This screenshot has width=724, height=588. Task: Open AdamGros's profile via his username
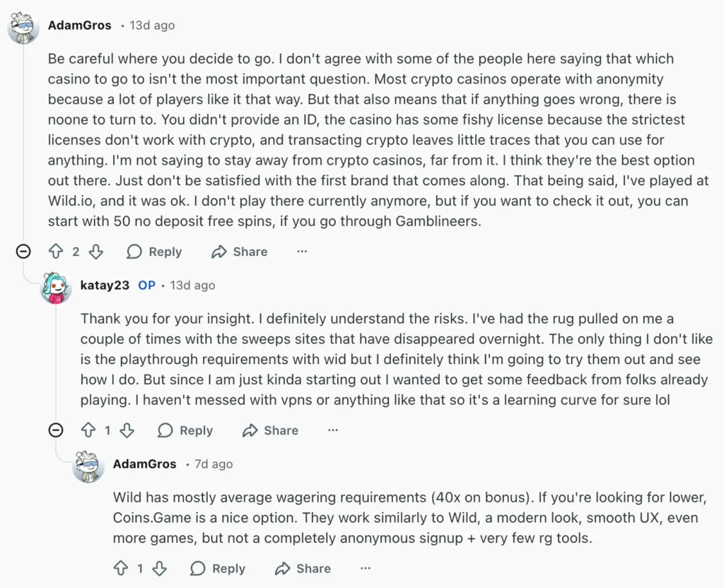pyautogui.click(x=79, y=25)
